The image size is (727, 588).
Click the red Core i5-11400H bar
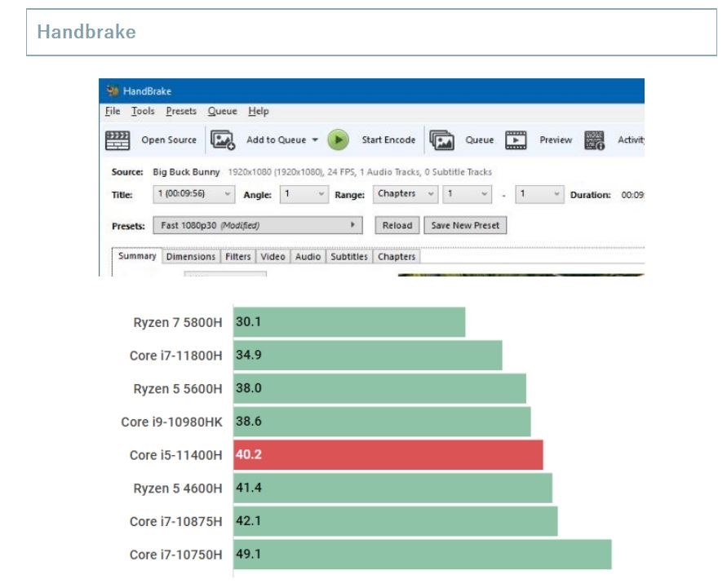click(388, 454)
